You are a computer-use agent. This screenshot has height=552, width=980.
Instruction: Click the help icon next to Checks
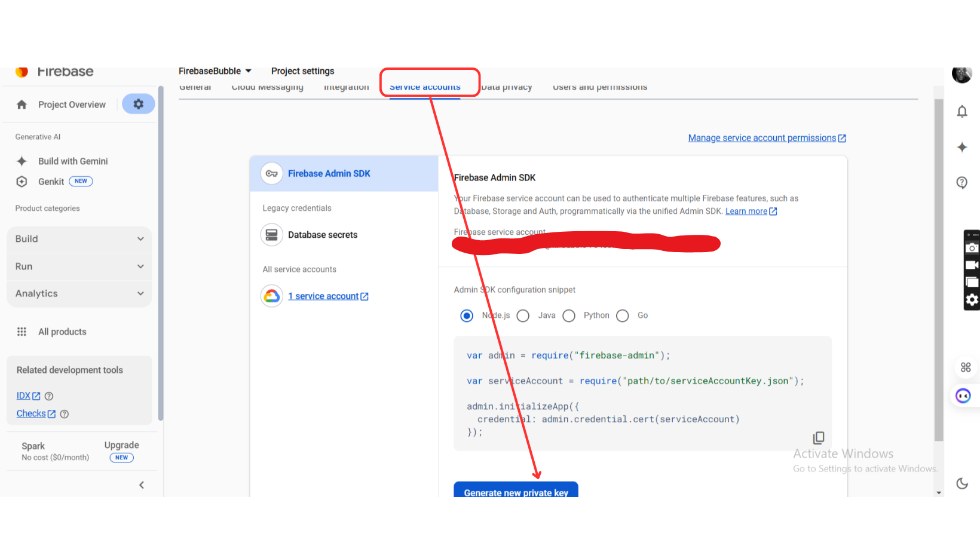coord(65,414)
